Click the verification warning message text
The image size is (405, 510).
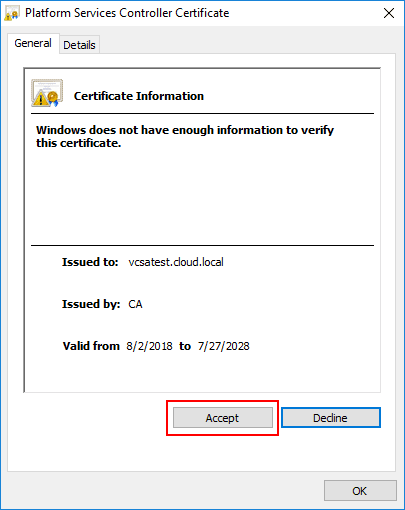185,136
